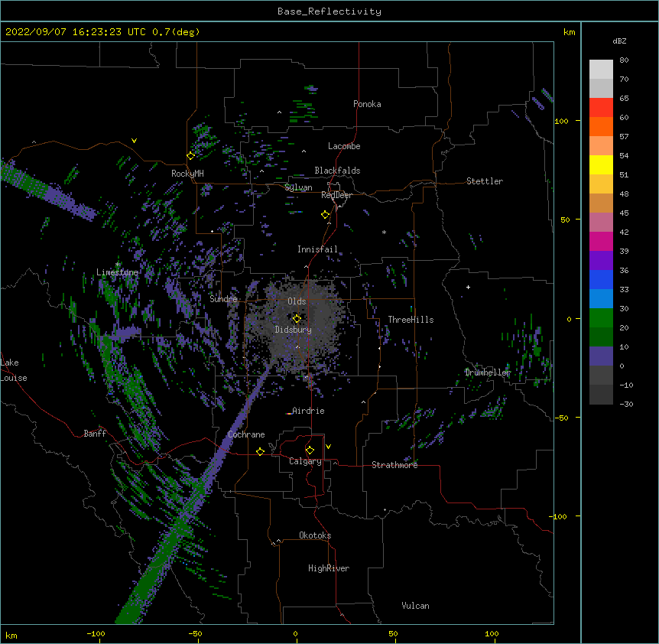659x644 pixels.
Task: Click the Okotoks town label
Action: point(315,535)
